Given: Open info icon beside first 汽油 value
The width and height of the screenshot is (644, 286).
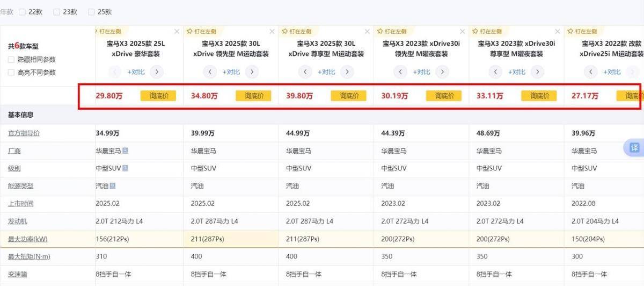Looking at the screenshot, I should pos(113,186).
